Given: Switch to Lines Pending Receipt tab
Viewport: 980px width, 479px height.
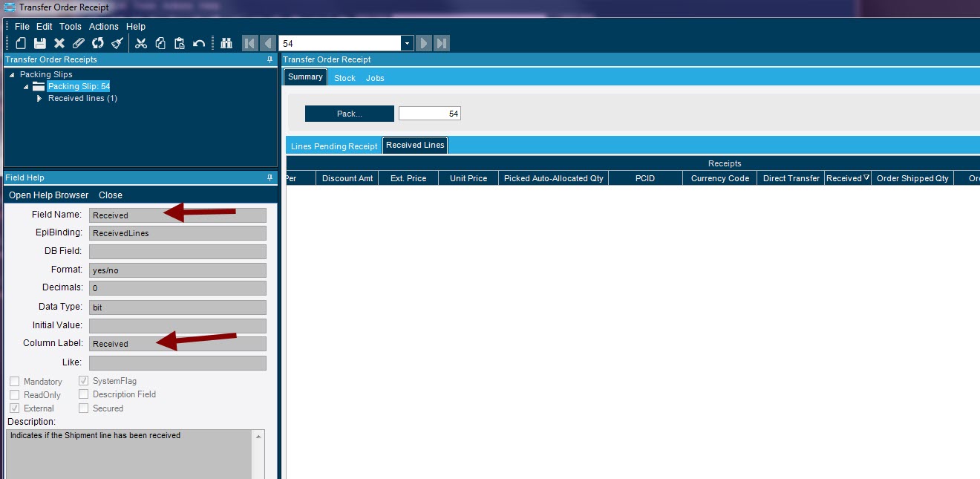Looking at the screenshot, I should coord(334,146).
